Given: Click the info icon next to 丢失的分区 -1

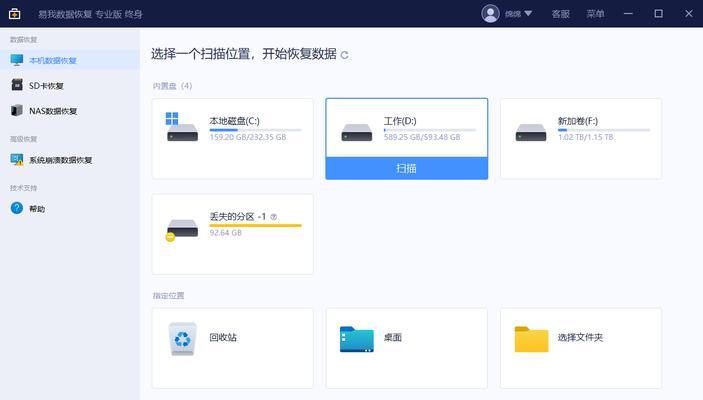Looking at the screenshot, I should (x=273, y=217).
